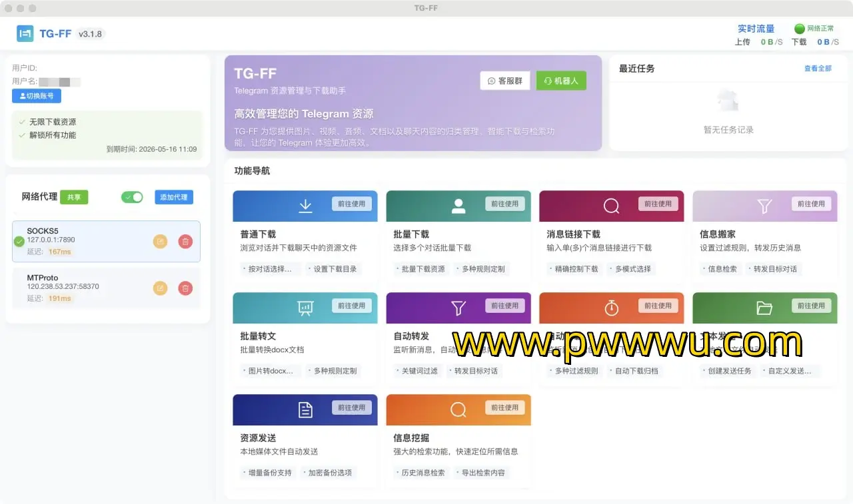Click the TG-FF app logo icon
Screen dimensions: 853x504
pos(25,33)
